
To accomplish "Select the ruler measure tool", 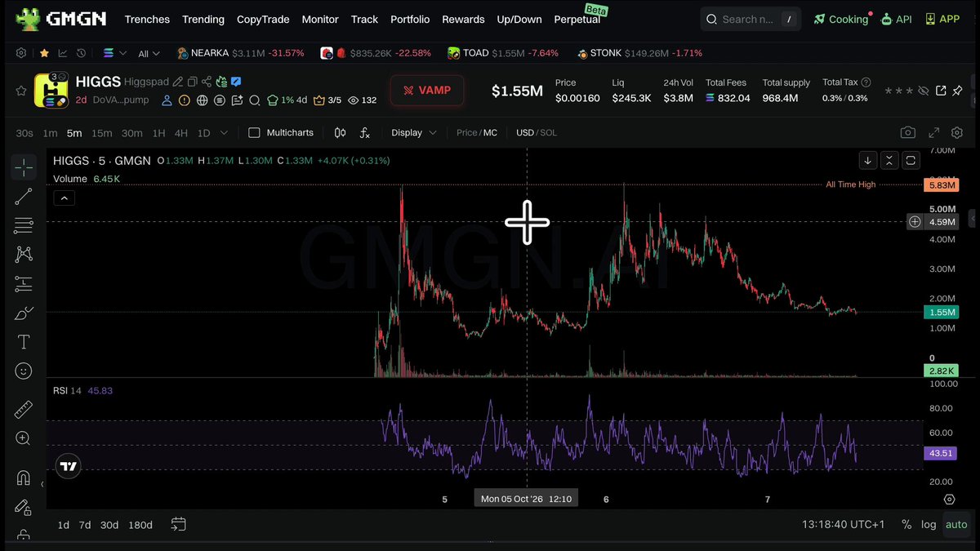I will pyautogui.click(x=24, y=409).
